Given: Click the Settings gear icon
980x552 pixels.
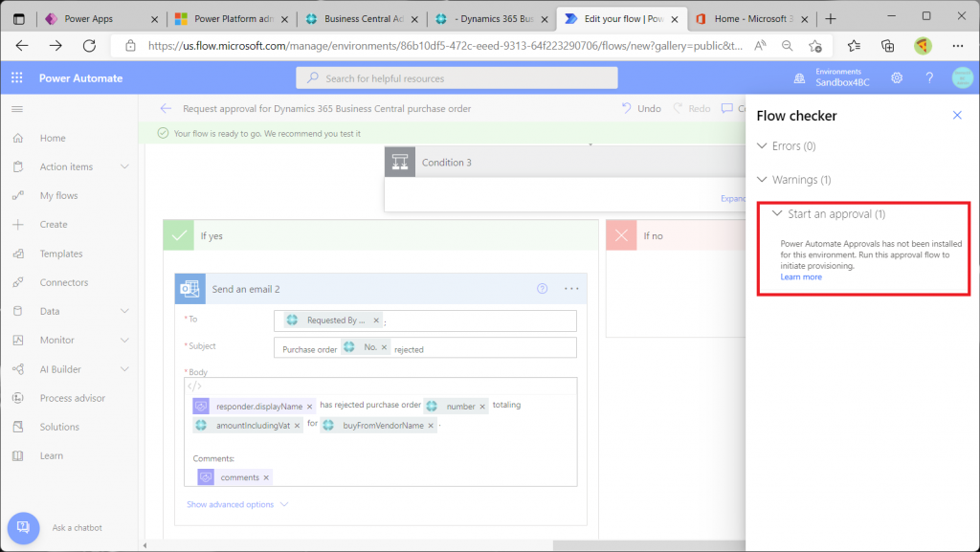Looking at the screenshot, I should coord(897,77).
